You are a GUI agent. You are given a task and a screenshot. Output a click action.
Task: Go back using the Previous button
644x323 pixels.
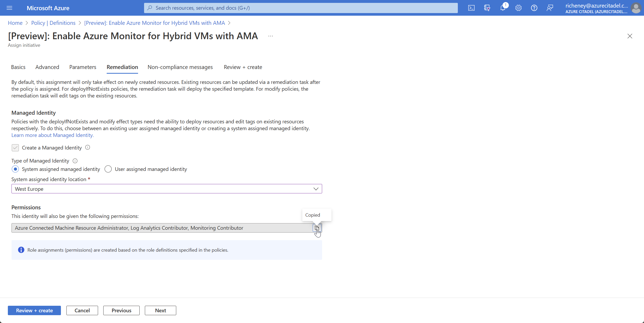tap(121, 310)
